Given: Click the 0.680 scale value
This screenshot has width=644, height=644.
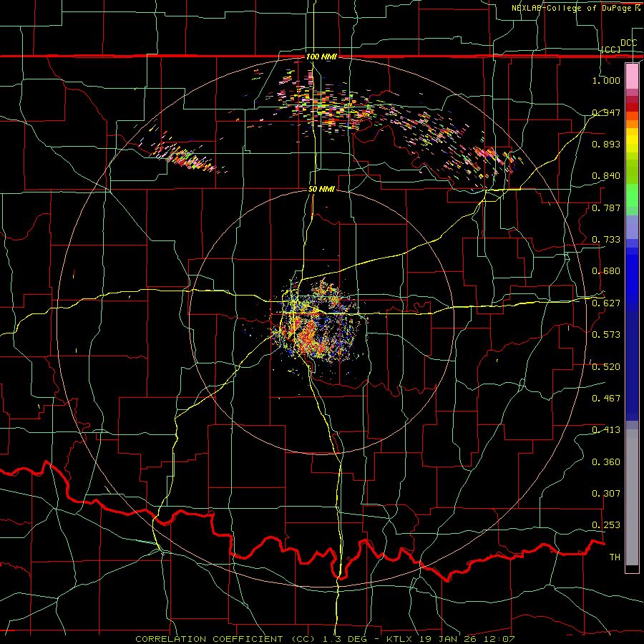Looking at the screenshot, I should pos(606,271).
